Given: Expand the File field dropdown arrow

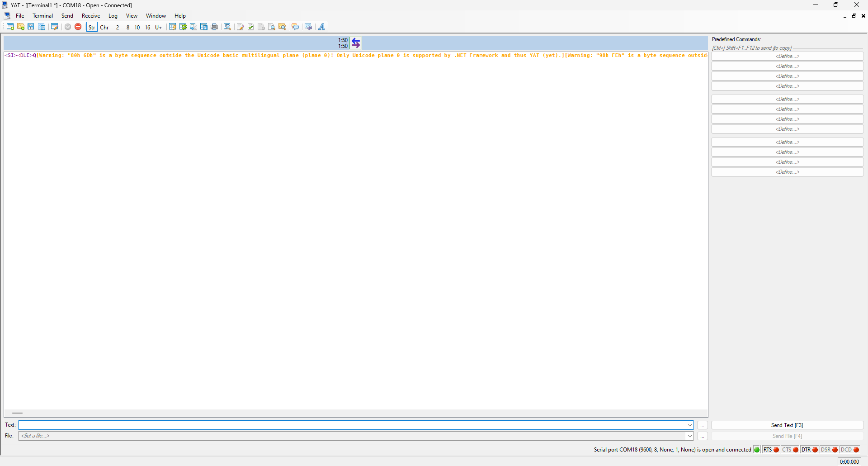Looking at the screenshot, I should pyautogui.click(x=690, y=436).
